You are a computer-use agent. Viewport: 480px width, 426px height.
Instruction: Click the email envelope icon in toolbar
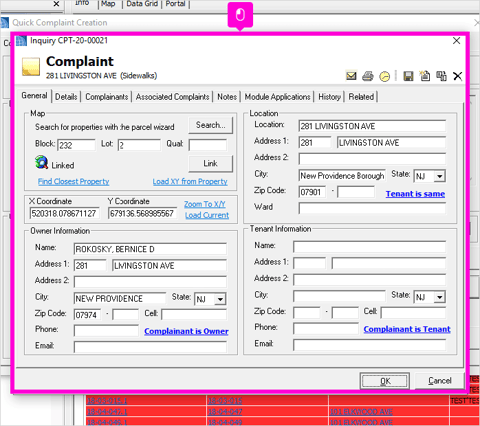click(351, 76)
